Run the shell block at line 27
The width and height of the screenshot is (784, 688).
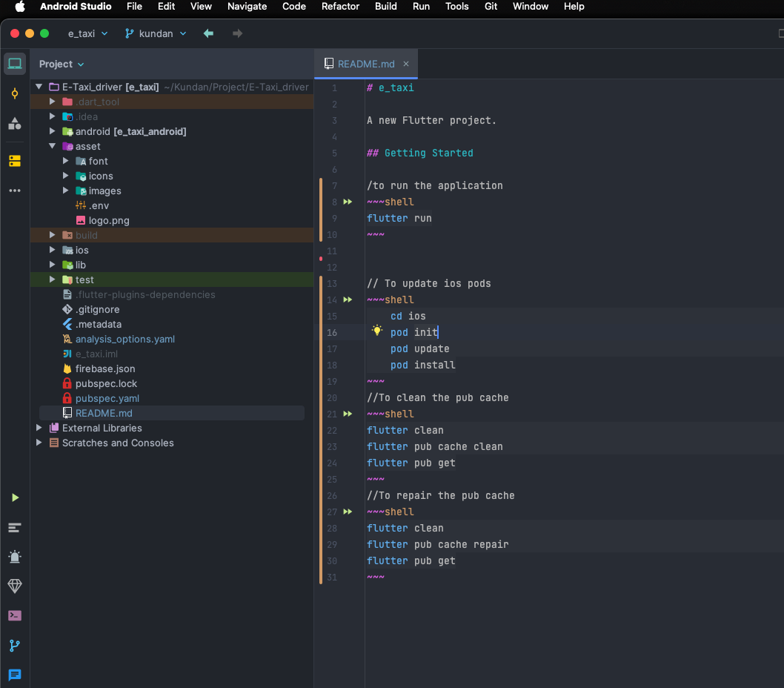(348, 512)
